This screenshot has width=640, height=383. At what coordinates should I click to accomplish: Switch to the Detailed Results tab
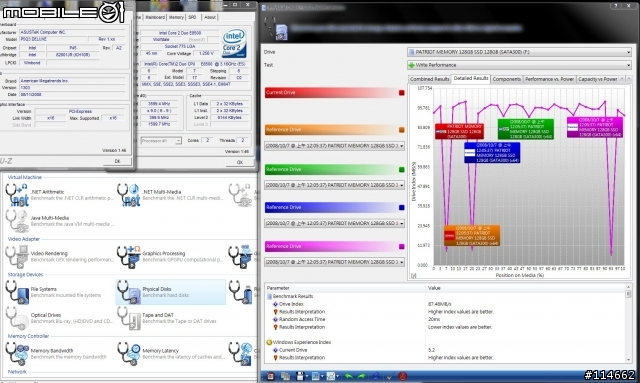click(x=471, y=78)
